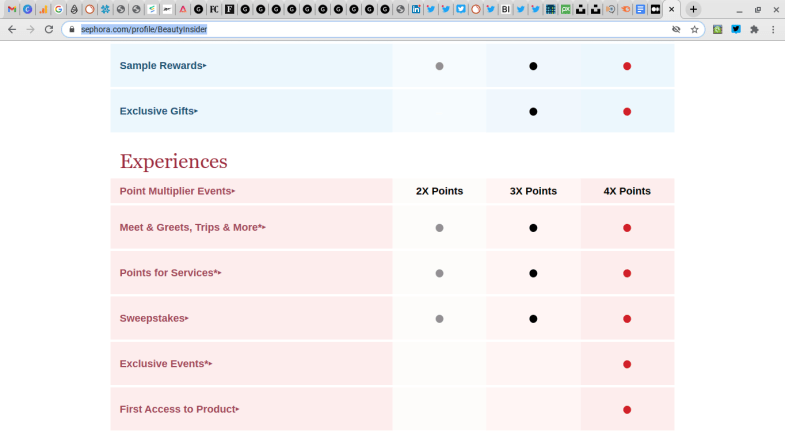Click the 3X Points cell
Screen dimensions: 785x442
click(x=533, y=191)
